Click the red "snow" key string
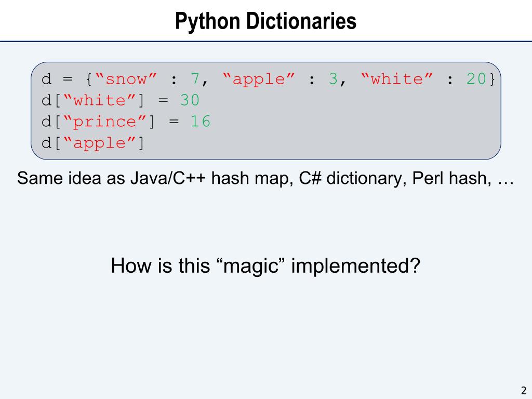This screenshot has width=532, height=399. (126, 79)
